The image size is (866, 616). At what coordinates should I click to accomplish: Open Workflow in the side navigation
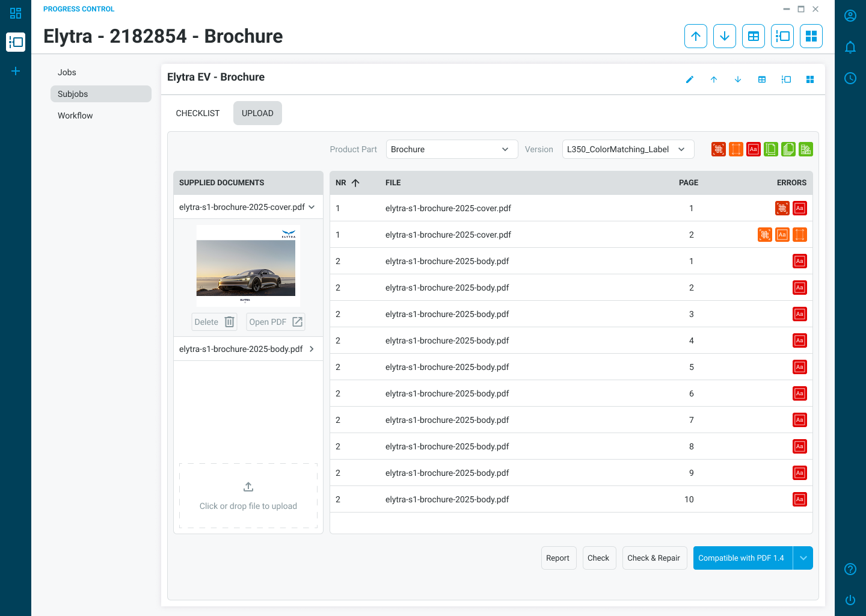(101, 115)
